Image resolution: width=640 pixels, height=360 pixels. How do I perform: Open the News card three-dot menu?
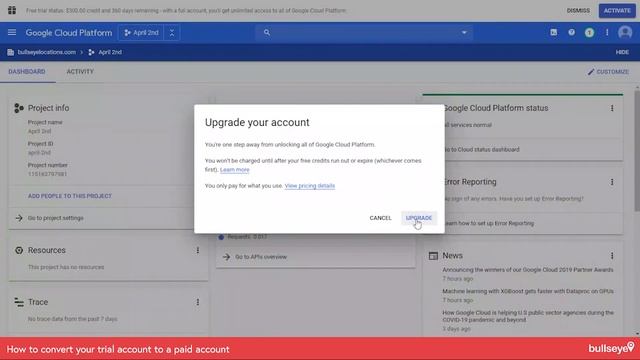[612, 256]
